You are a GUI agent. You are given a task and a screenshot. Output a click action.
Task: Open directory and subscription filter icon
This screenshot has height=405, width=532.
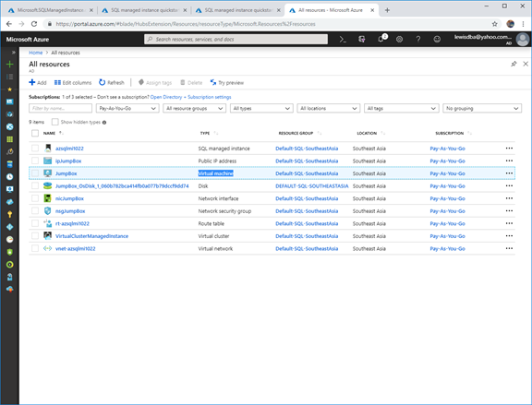[362, 40]
